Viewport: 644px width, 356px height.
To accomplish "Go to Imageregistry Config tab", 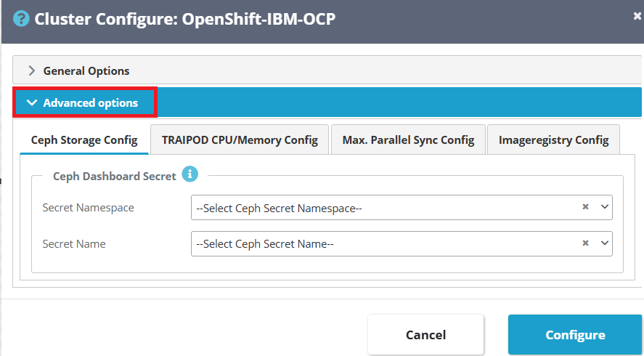I will 553,139.
